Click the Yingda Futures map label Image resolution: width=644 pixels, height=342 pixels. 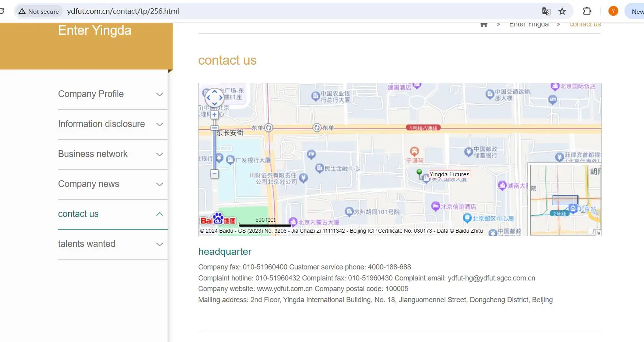point(449,174)
